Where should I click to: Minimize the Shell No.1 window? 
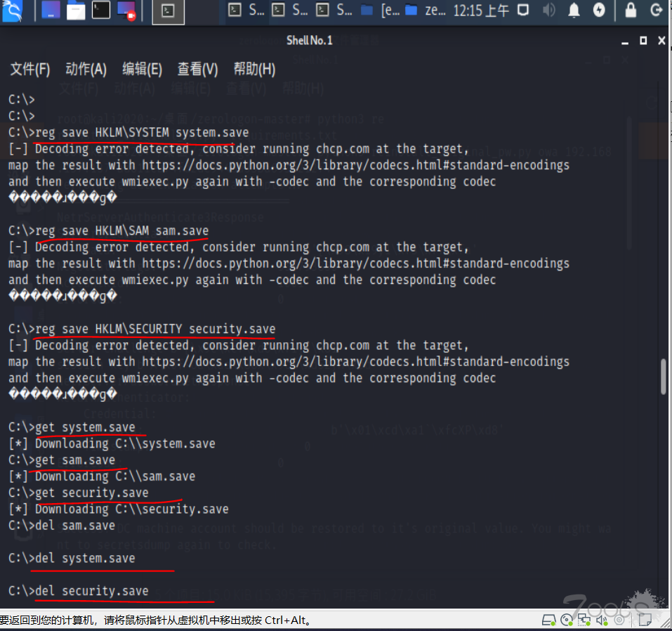[x=625, y=41]
